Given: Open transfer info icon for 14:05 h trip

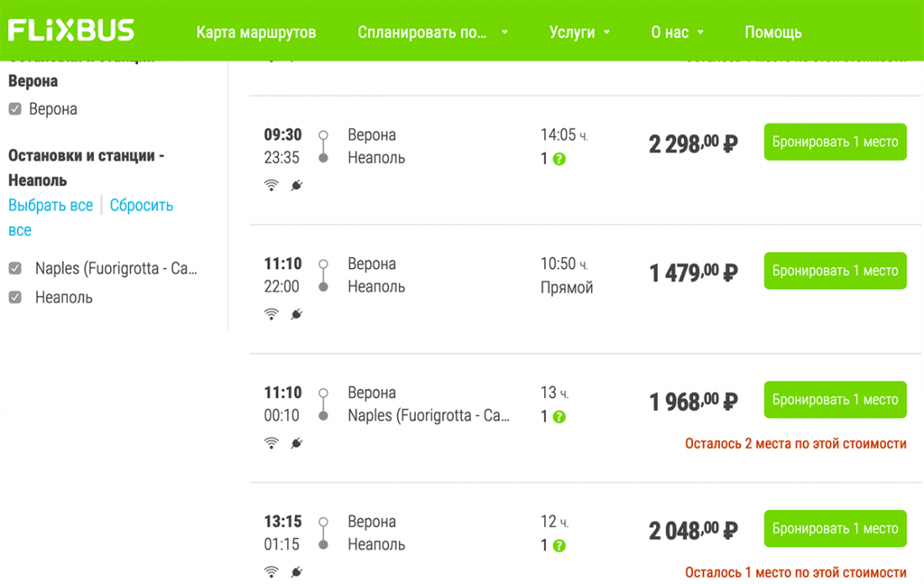Looking at the screenshot, I should click(x=559, y=159).
